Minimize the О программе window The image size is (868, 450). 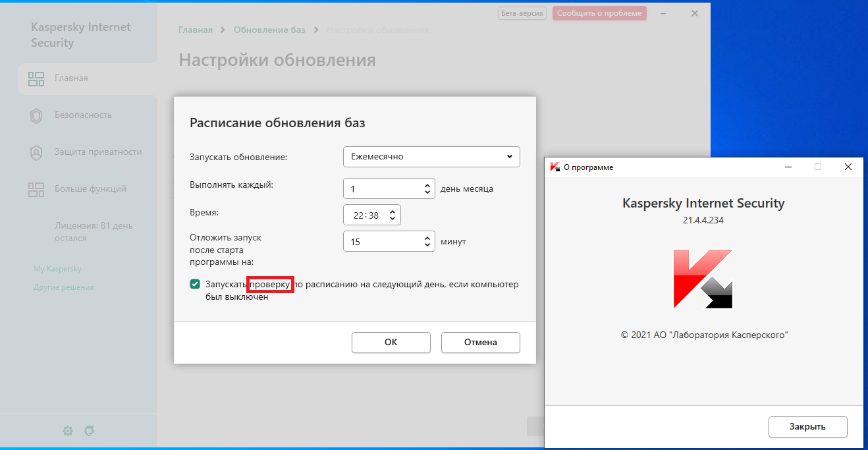click(788, 167)
